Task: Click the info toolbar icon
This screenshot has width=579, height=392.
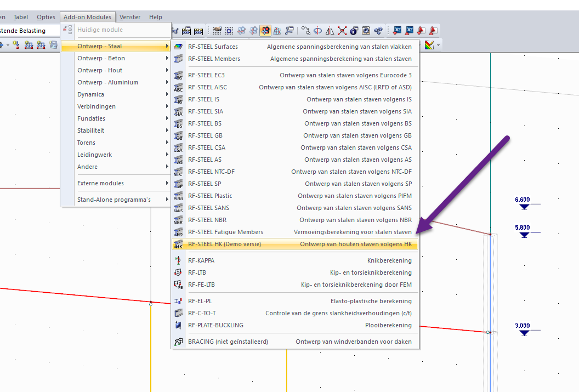Action: click(x=354, y=31)
